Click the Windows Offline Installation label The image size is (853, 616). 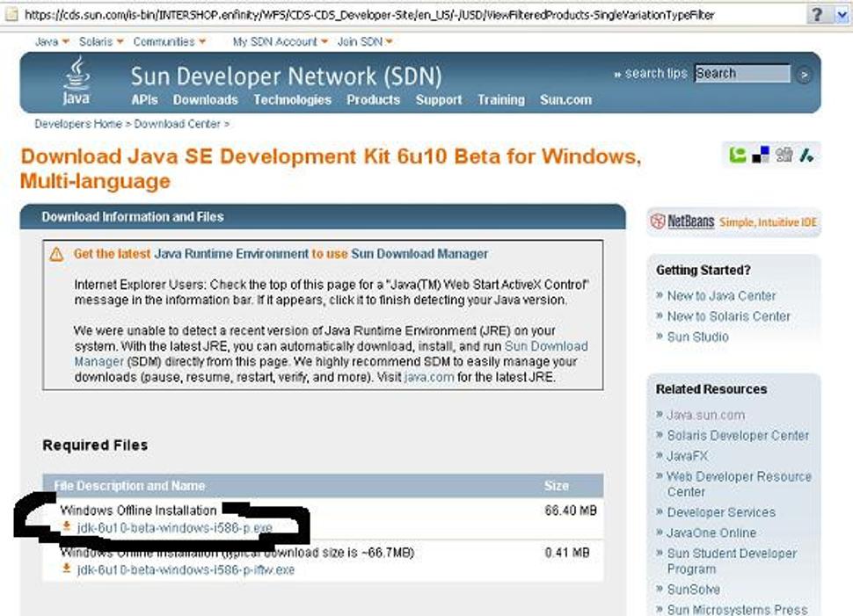pos(138,511)
